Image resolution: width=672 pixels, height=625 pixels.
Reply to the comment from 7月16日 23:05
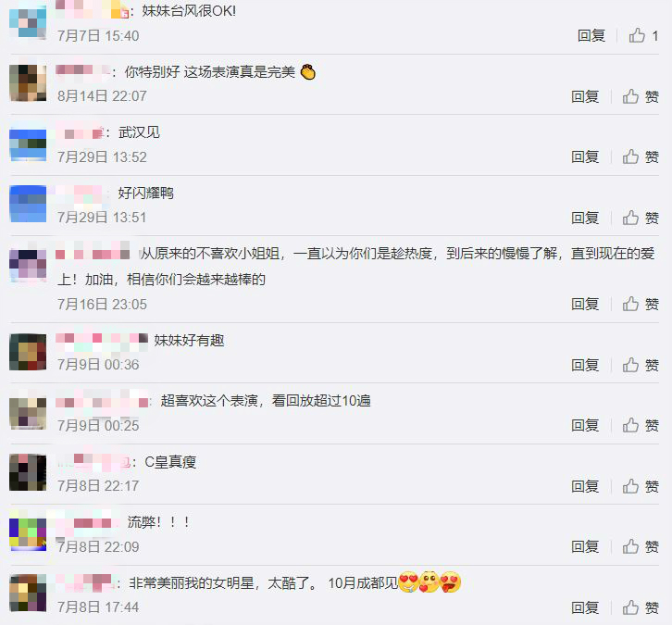(x=585, y=304)
